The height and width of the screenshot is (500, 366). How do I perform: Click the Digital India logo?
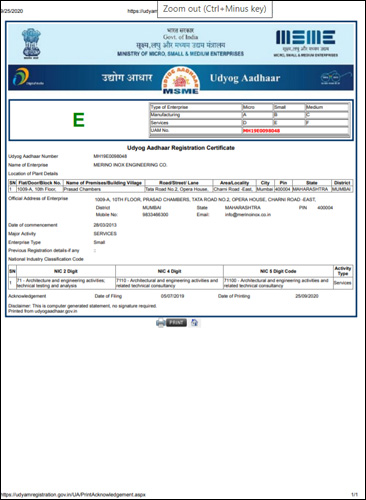(x=28, y=77)
